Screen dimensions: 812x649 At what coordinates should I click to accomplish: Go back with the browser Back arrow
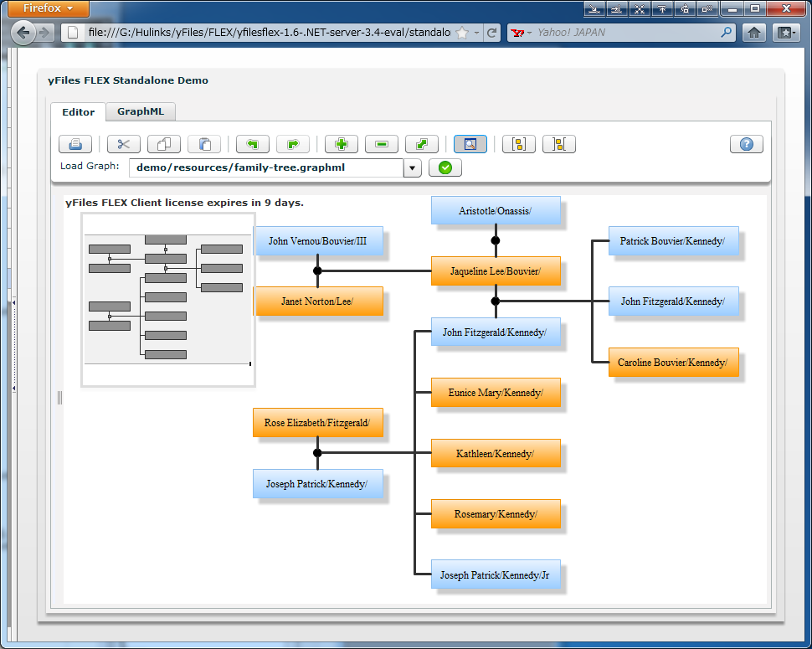(23, 33)
